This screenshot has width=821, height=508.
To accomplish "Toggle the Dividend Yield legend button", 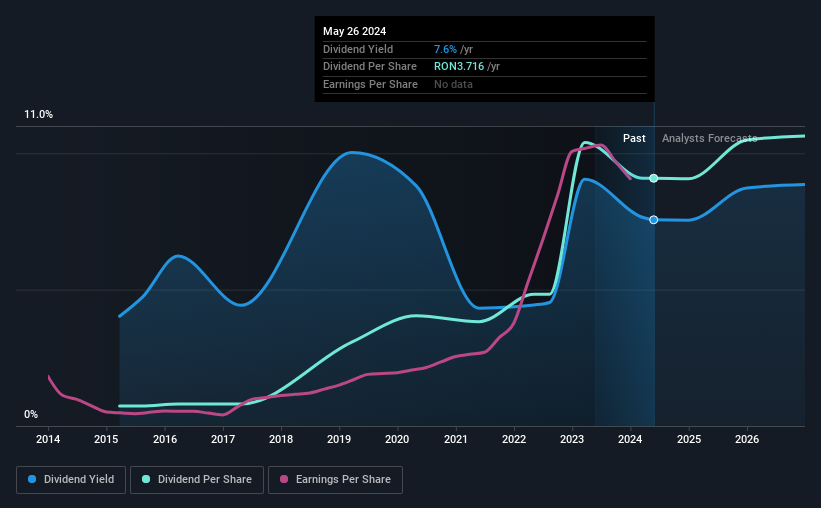I will pos(71,480).
